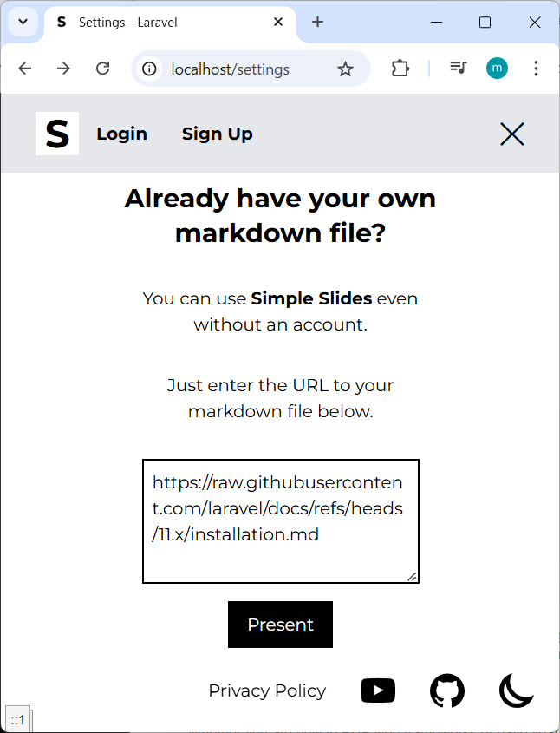Open the media controls icon

click(459, 69)
